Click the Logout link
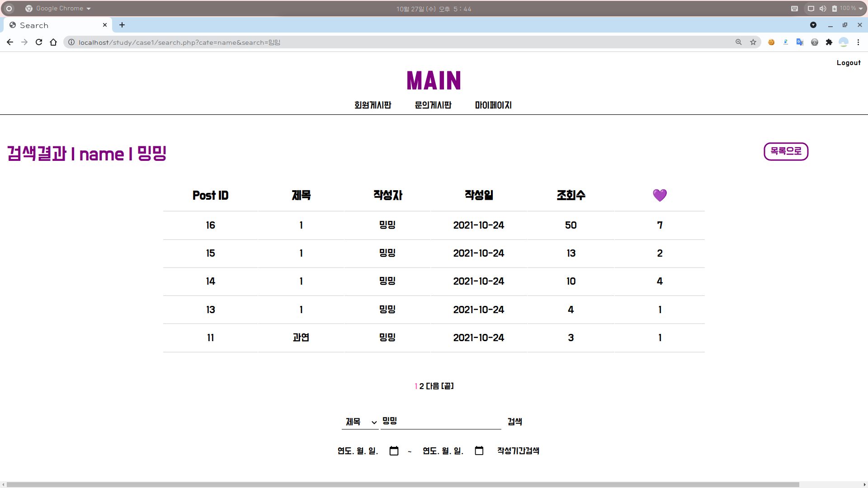 [848, 63]
